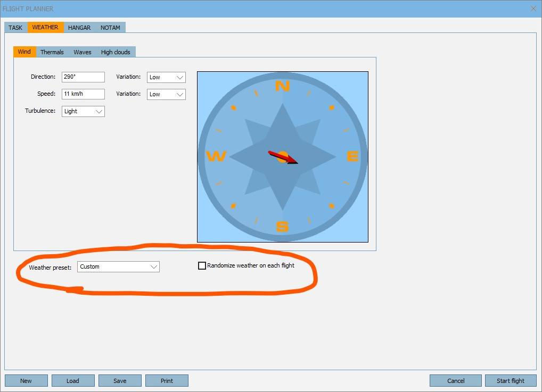Click the N marker on the compass
This screenshot has width=542, height=392.
(x=282, y=86)
